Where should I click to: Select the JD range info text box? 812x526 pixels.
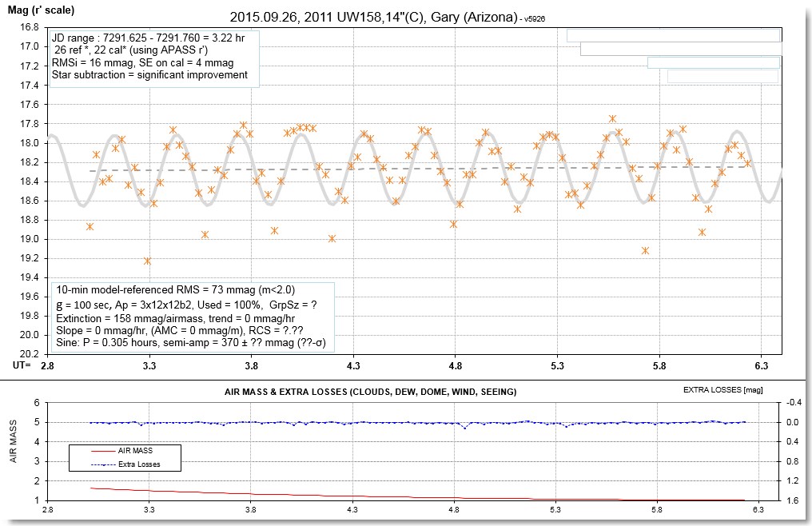pos(152,57)
